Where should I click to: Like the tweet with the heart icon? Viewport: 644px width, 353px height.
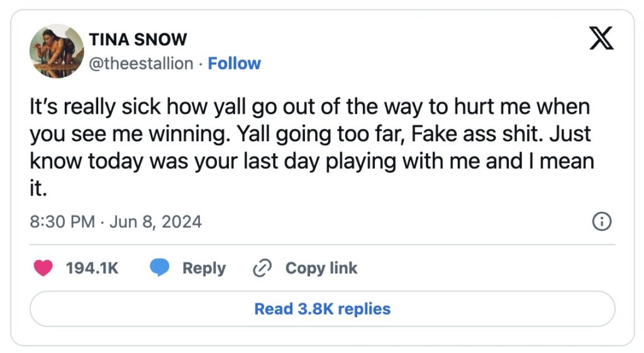tap(43, 268)
